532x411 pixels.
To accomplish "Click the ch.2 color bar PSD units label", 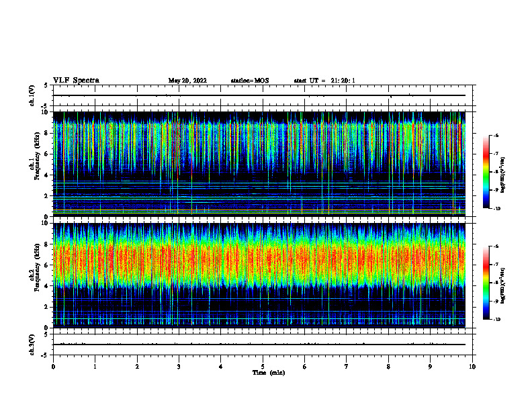I will click(503, 286).
